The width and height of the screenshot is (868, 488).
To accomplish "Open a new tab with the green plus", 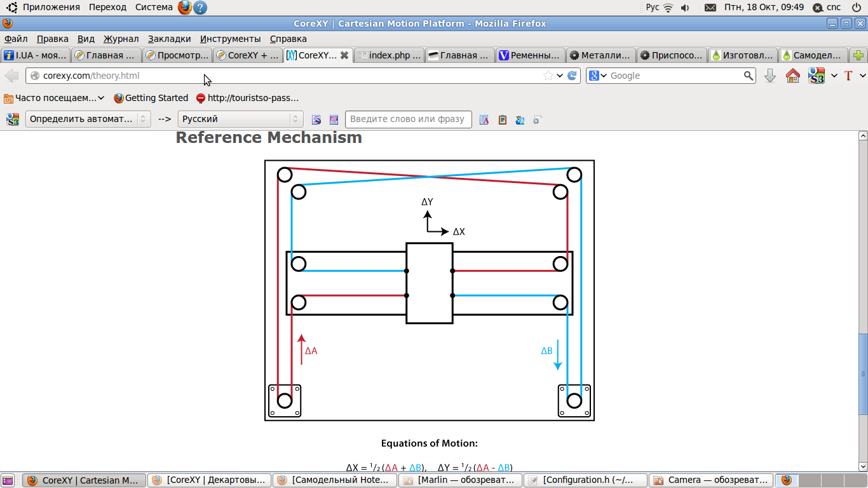I will coord(858,55).
